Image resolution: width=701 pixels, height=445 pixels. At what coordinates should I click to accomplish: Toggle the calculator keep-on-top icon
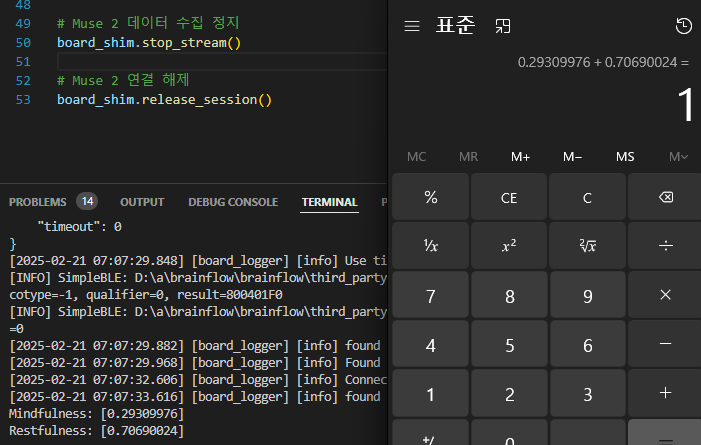point(503,26)
